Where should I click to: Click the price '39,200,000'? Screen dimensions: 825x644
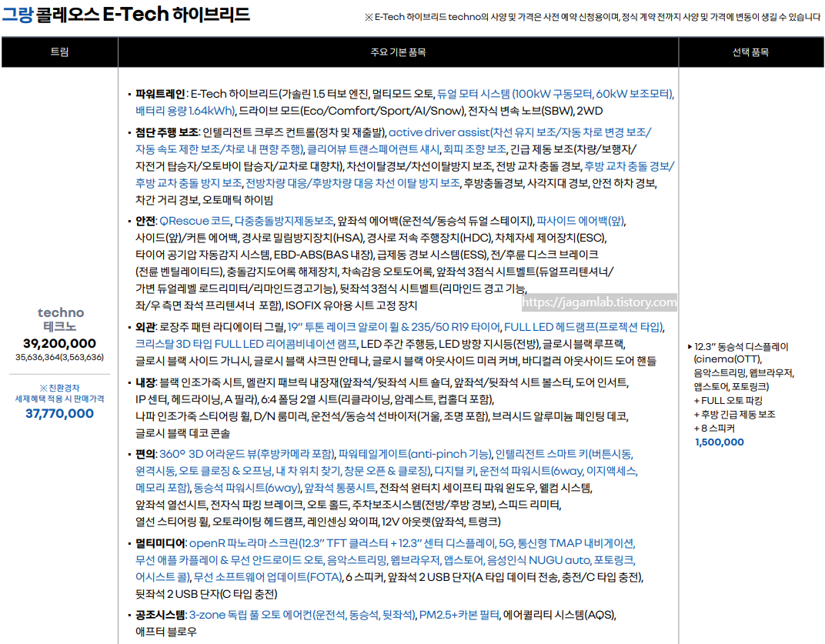click(x=59, y=344)
